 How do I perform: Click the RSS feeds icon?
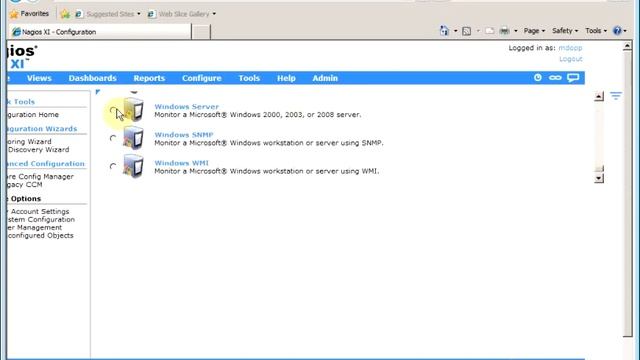467,31
